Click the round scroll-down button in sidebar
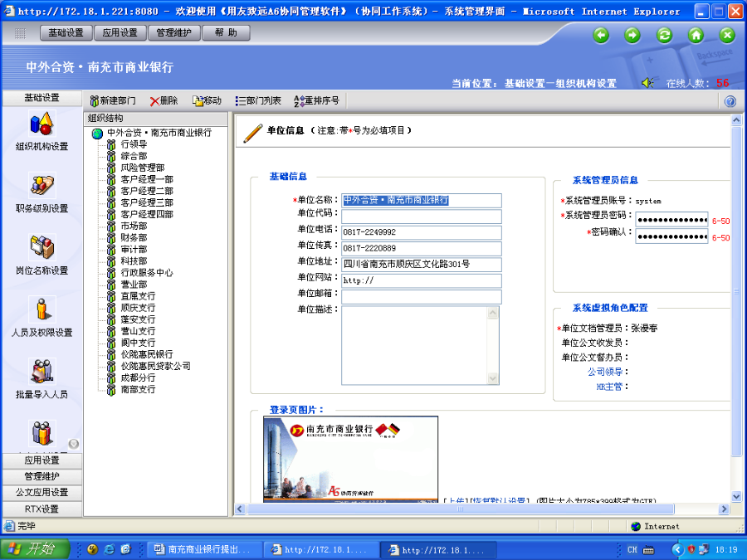 73,444
